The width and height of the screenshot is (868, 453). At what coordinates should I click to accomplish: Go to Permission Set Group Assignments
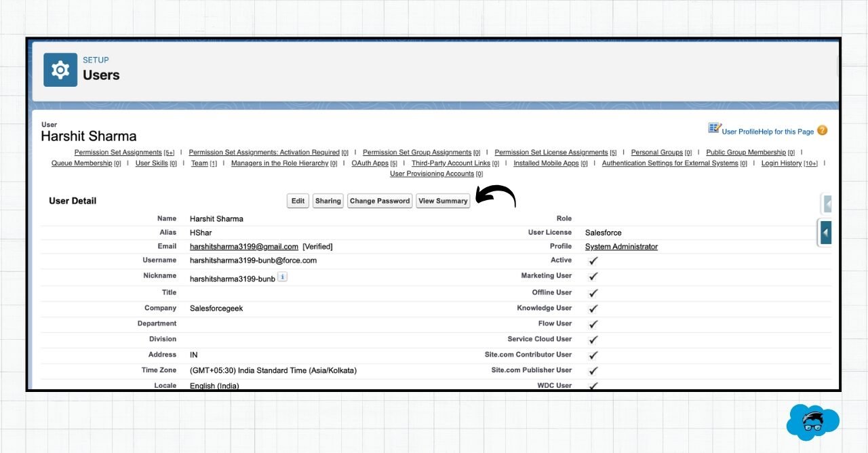[x=421, y=153]
